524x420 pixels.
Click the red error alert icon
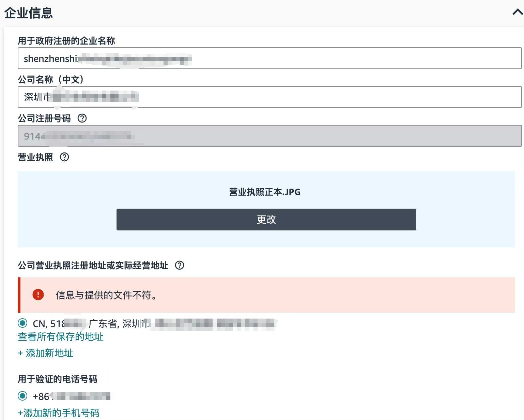pyautogui.click(x=38, y=295)
